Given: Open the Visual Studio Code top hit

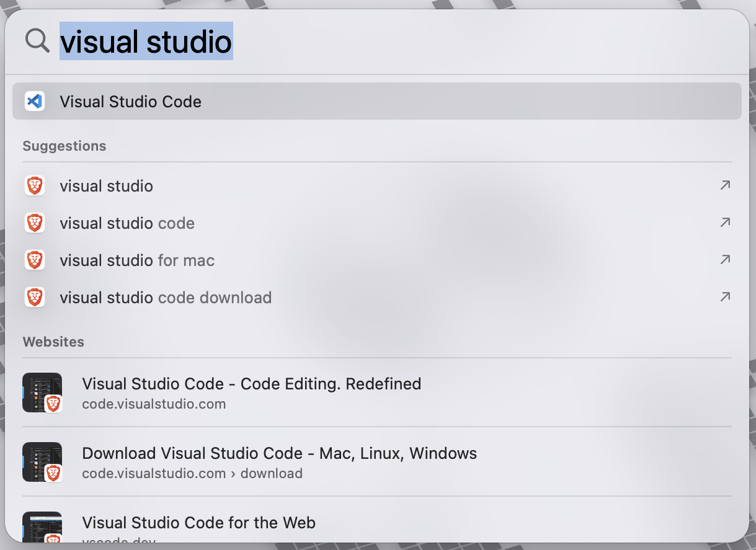Looking at the screenshot, I should pyautogui.click(x=377, y=101).
